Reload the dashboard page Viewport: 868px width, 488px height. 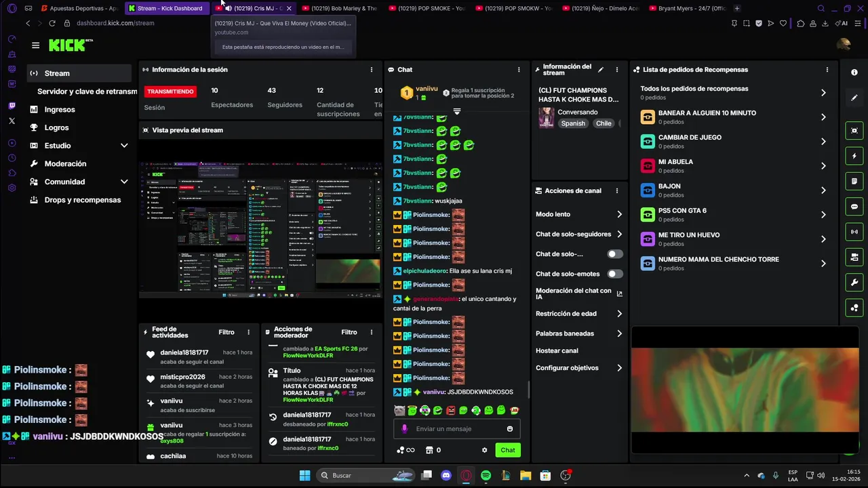52,23
